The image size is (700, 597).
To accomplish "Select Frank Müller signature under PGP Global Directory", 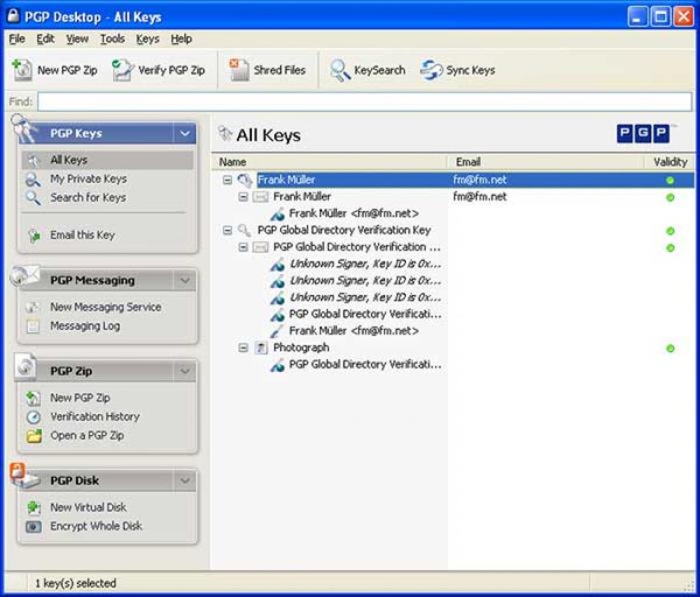I will click(x=354, y=331).
